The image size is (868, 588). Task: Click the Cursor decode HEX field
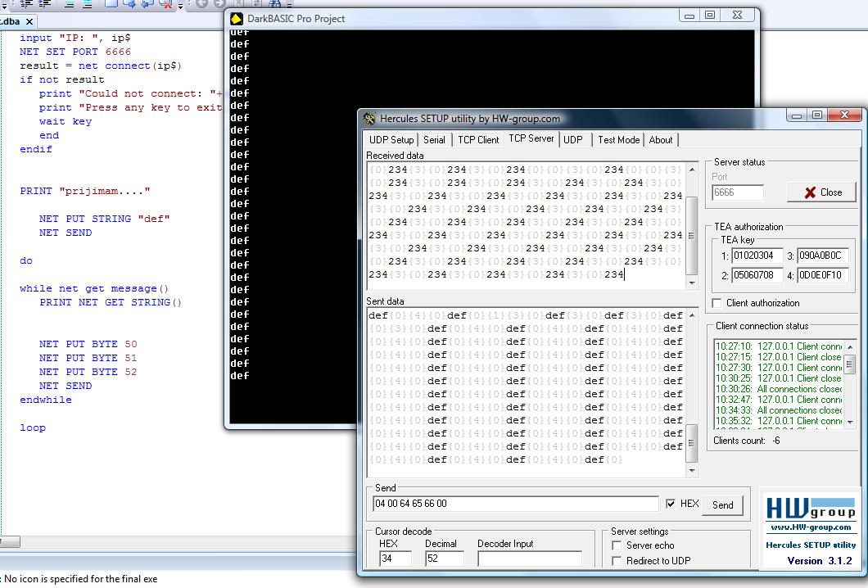[396, 559]
